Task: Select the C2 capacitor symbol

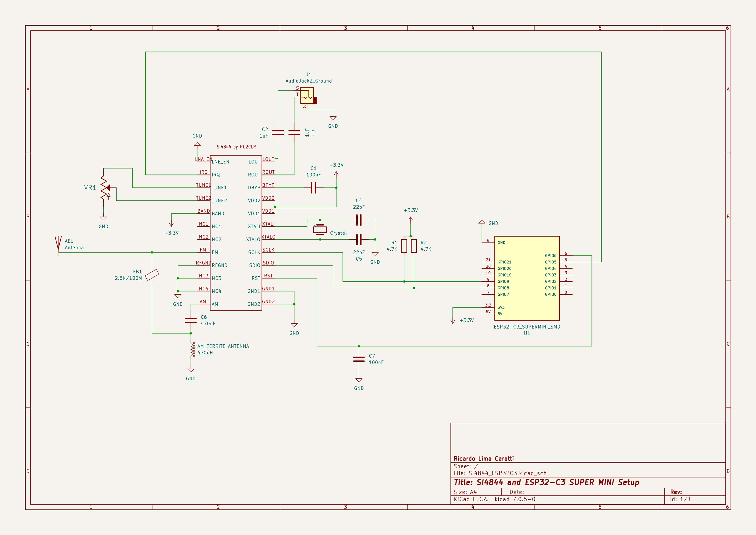Action: click(278, 132)
